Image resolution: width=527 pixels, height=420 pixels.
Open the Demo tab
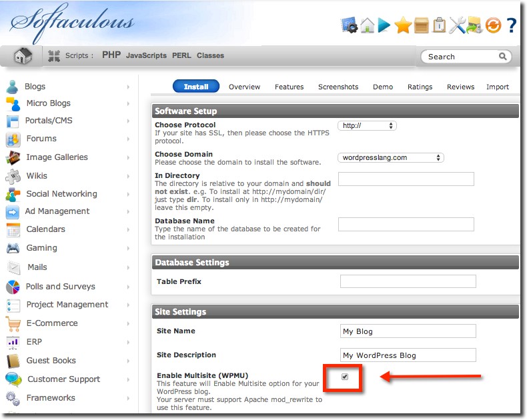pos(383,87)
